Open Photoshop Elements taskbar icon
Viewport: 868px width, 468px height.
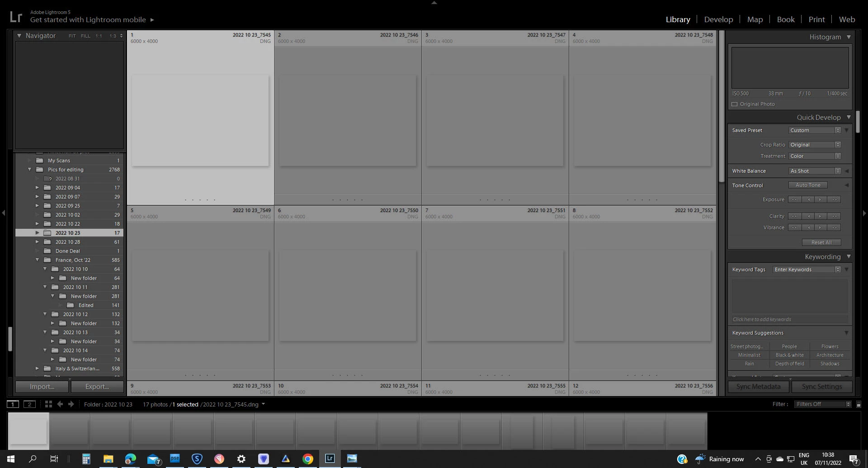coord(175,459)
